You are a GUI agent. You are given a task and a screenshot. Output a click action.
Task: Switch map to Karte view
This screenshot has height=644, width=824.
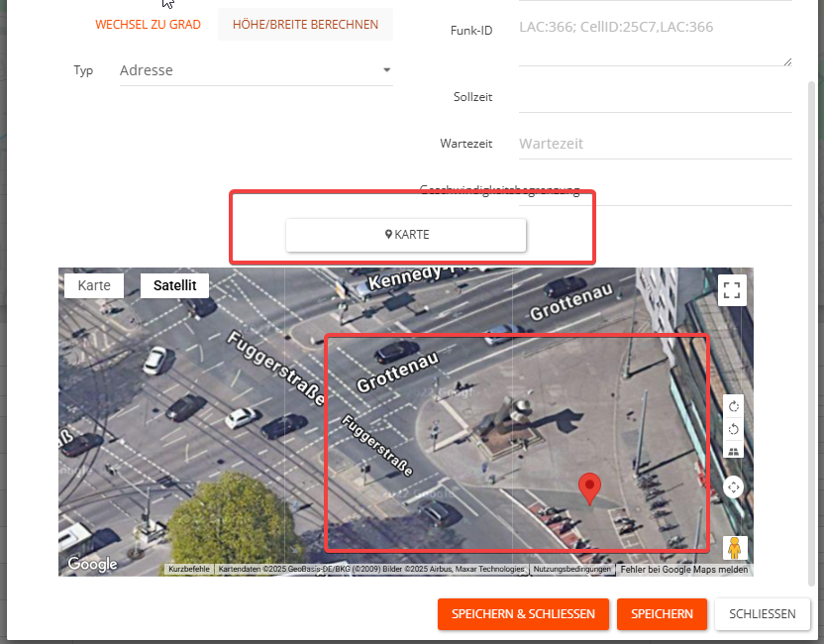coord(94,285)
